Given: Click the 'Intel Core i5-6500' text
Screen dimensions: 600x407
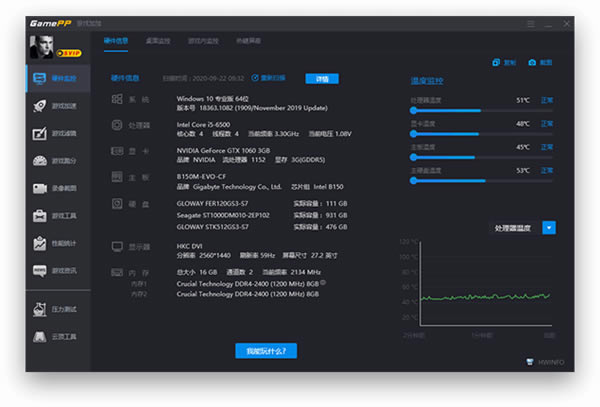Looking at the screenshot, I should [x=203, y=125].
